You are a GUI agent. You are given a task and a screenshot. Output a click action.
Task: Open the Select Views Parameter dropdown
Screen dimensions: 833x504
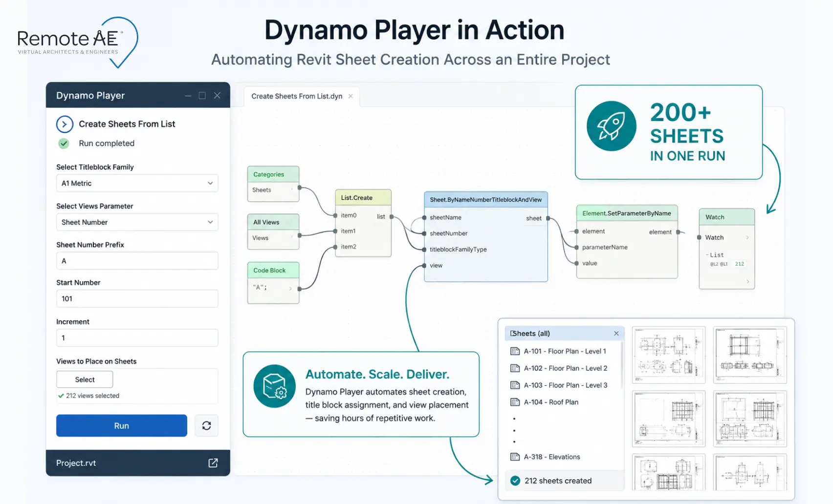pos(137,222)
